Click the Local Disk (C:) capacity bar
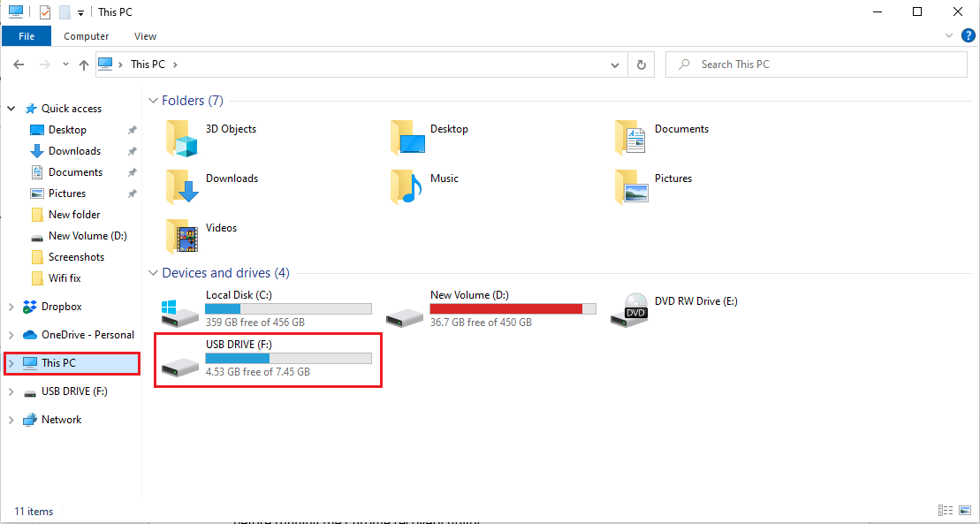980x524 pixels. pyautogui.click(x=288, y=309)
